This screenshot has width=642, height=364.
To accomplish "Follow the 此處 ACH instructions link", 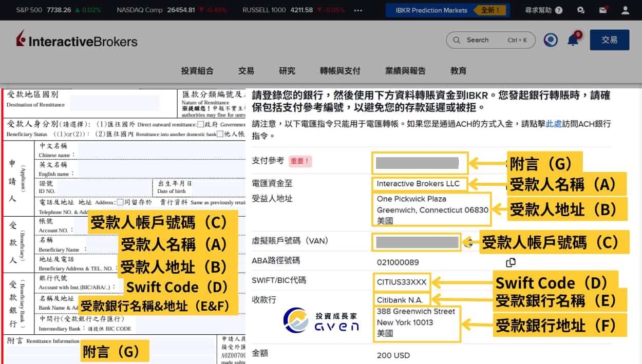I will point(554,124).
